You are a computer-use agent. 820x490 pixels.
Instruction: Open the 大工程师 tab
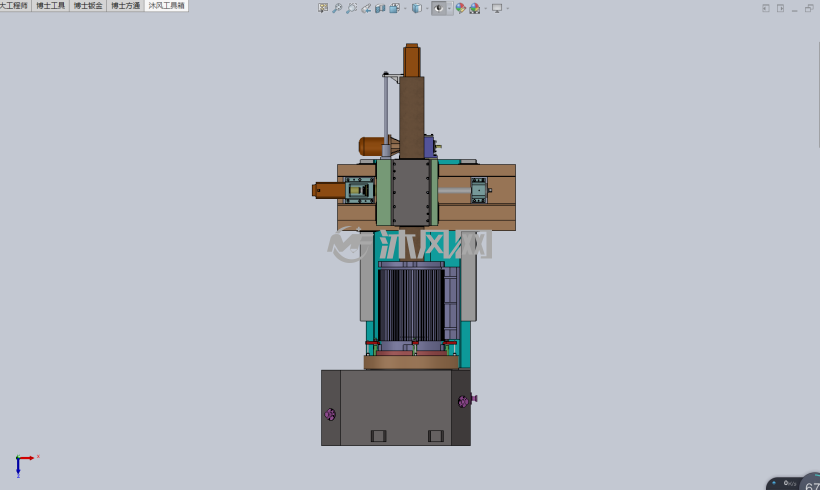(x=15, y=5)
